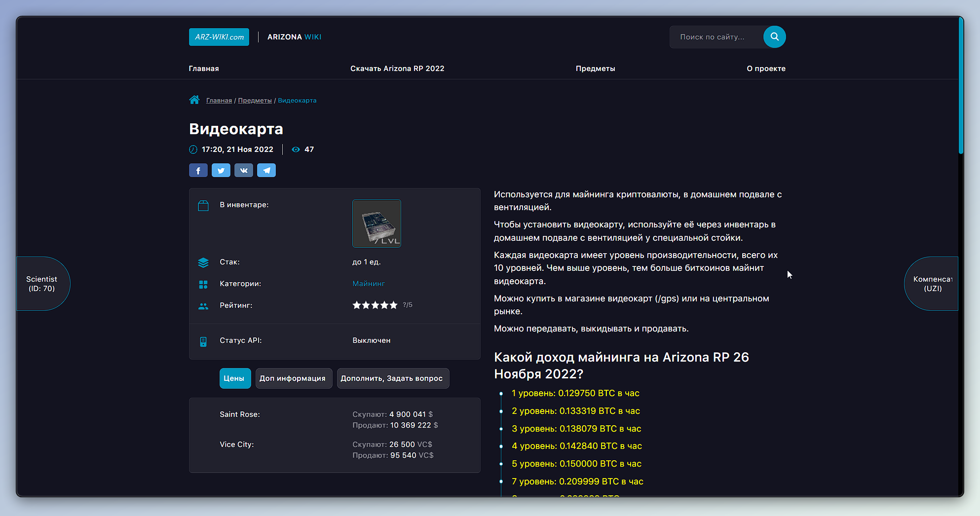The image size is (980, 516).
Task: Open the Главная navigation menu item
Action: coord(204,69)
